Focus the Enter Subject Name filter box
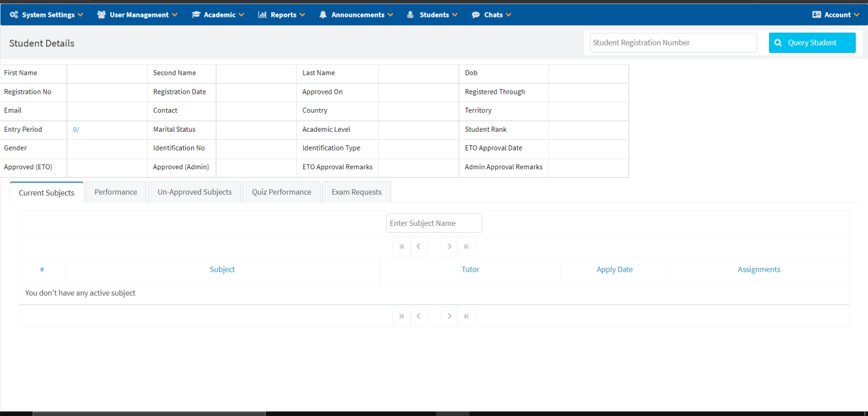This screenshot has width=868, height=416. tap(434, 223)
